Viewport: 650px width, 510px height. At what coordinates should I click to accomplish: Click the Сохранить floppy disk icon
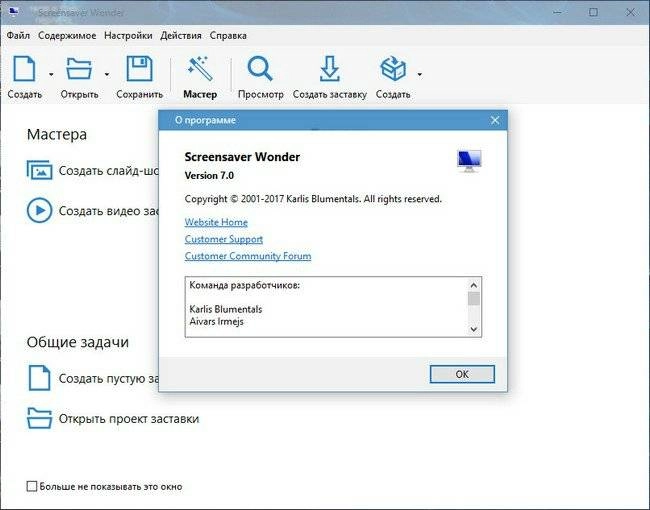pyautogui.click(x=139, y=68)
